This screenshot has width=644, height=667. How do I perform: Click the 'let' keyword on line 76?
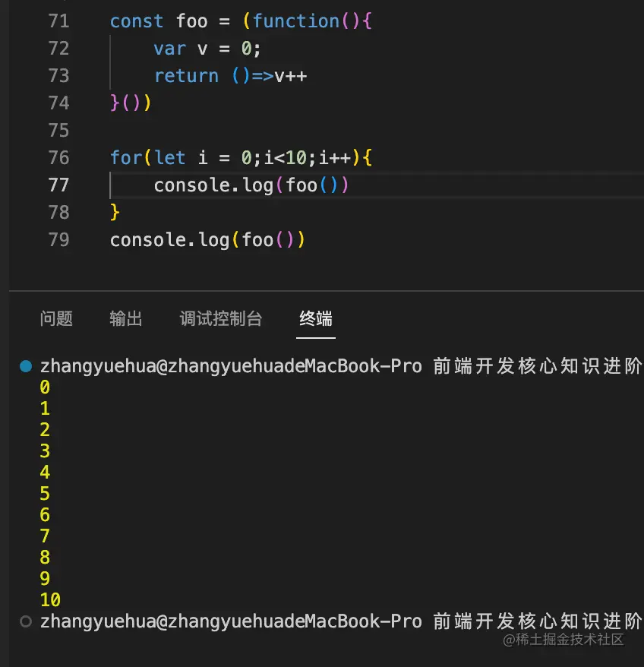169,158
